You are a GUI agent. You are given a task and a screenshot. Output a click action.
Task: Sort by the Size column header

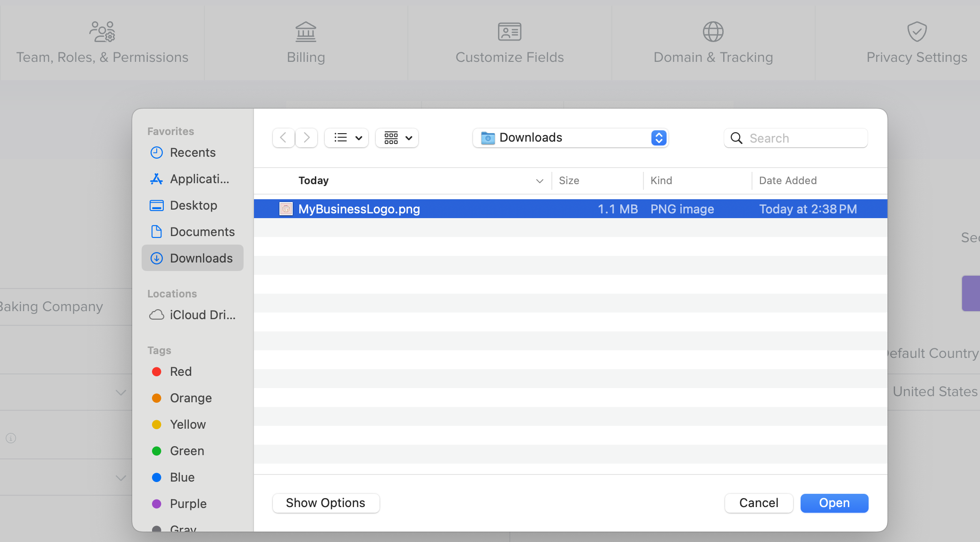click(569, 180)
